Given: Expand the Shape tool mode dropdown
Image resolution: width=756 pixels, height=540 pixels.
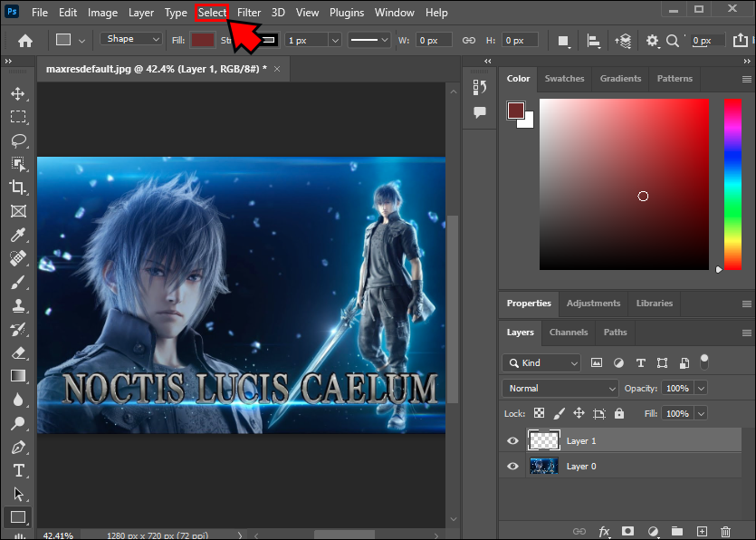Looking at the screenshot, I should [x=131, y=40].
